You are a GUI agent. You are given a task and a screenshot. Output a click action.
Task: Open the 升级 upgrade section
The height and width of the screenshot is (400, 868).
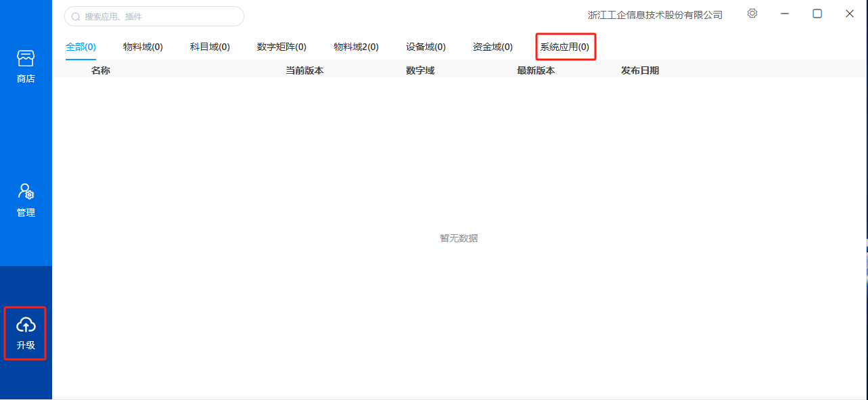[x=26, y=333]
